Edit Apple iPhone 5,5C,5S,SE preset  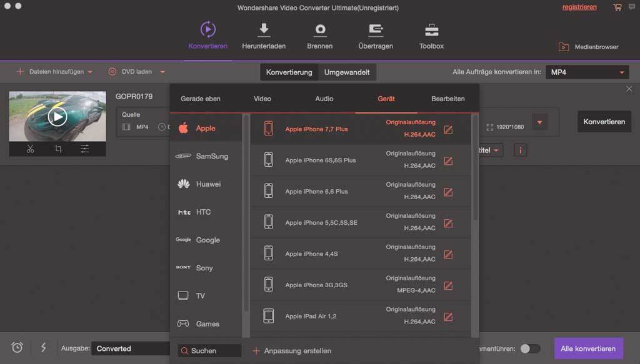pyautogui.click(x=448, y=224)
